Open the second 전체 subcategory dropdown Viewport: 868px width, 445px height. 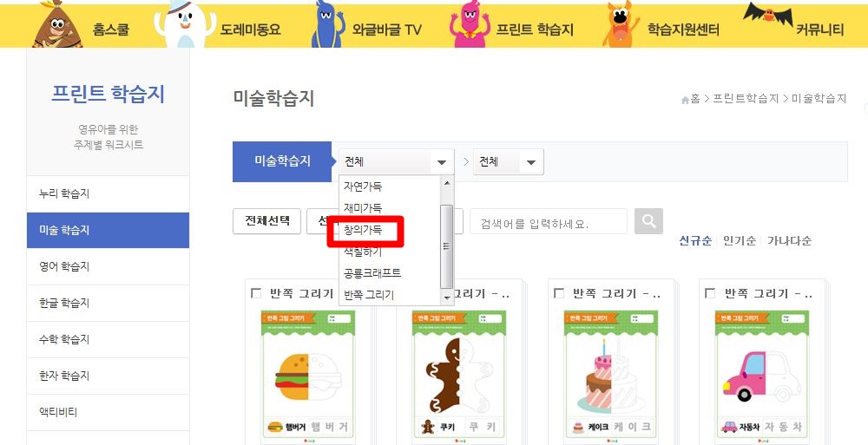(508, 161)
